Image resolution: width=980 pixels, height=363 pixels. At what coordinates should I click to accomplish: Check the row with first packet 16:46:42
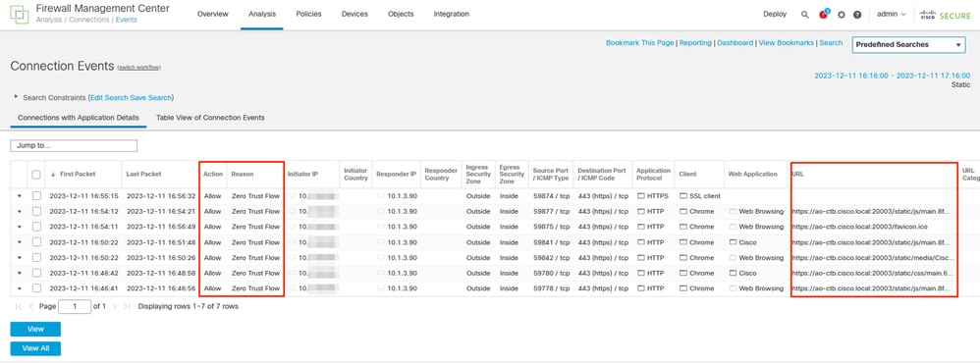pos(36,273)
